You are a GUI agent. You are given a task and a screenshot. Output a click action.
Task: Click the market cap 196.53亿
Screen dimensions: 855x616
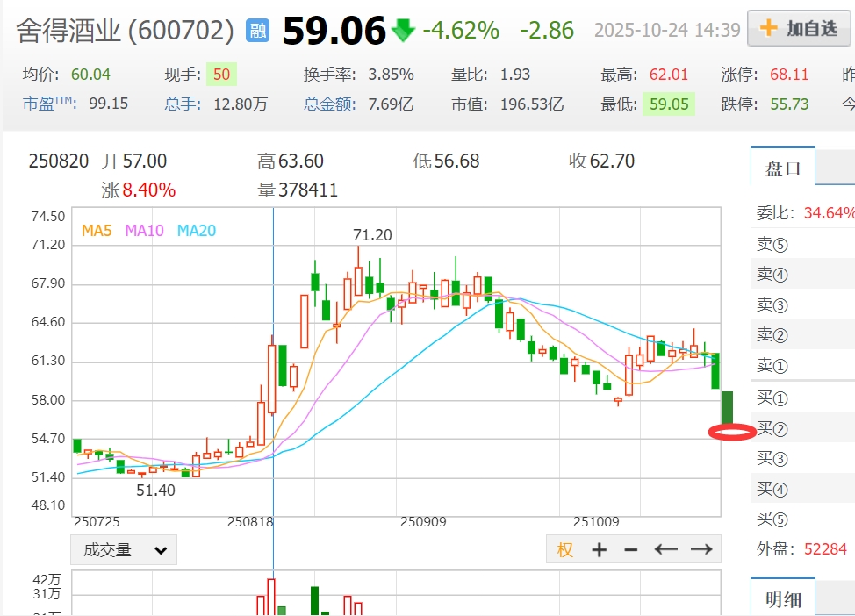532,104
